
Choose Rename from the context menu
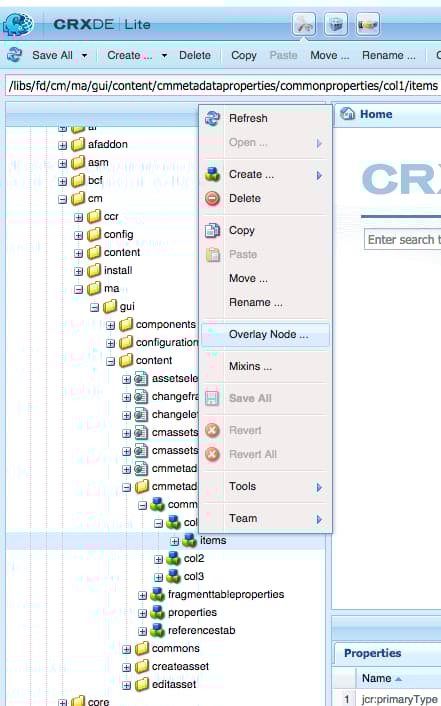coord(265,302)
